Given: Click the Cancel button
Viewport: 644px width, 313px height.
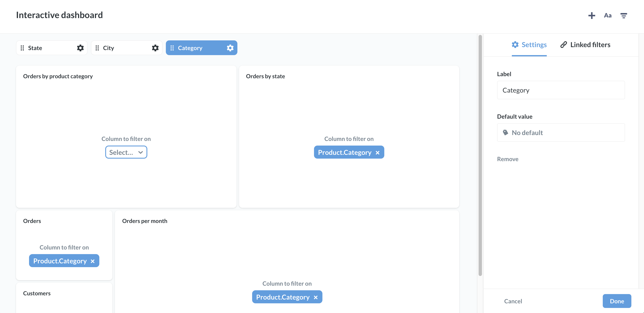Looking at the screenshot, I should tap(513, 301).
